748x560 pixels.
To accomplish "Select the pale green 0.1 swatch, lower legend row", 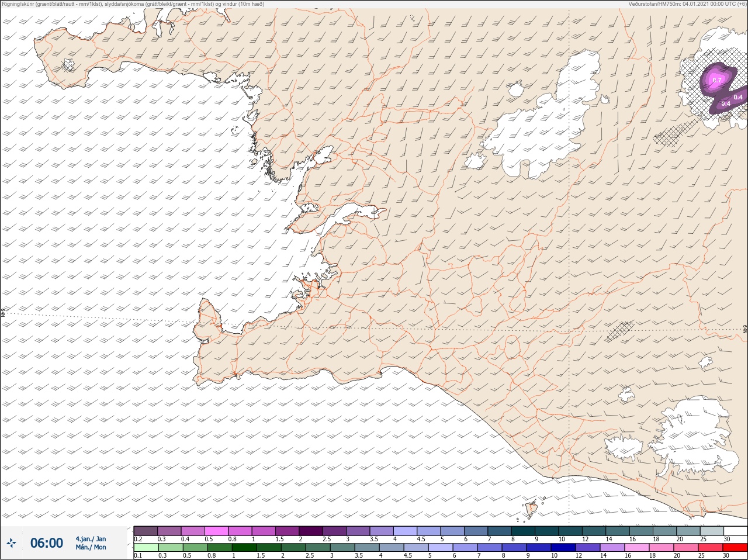I will [146, 548].
